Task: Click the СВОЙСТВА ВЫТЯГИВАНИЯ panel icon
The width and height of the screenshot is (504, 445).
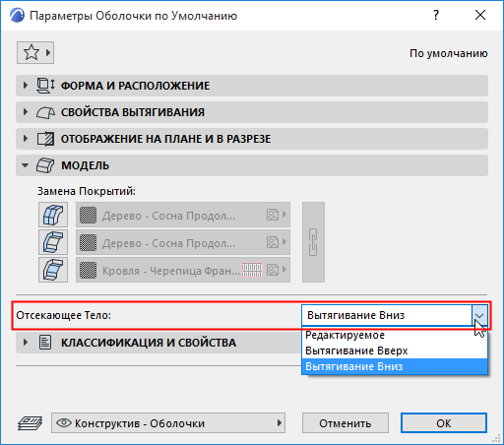Action: (x=45, y=112)
